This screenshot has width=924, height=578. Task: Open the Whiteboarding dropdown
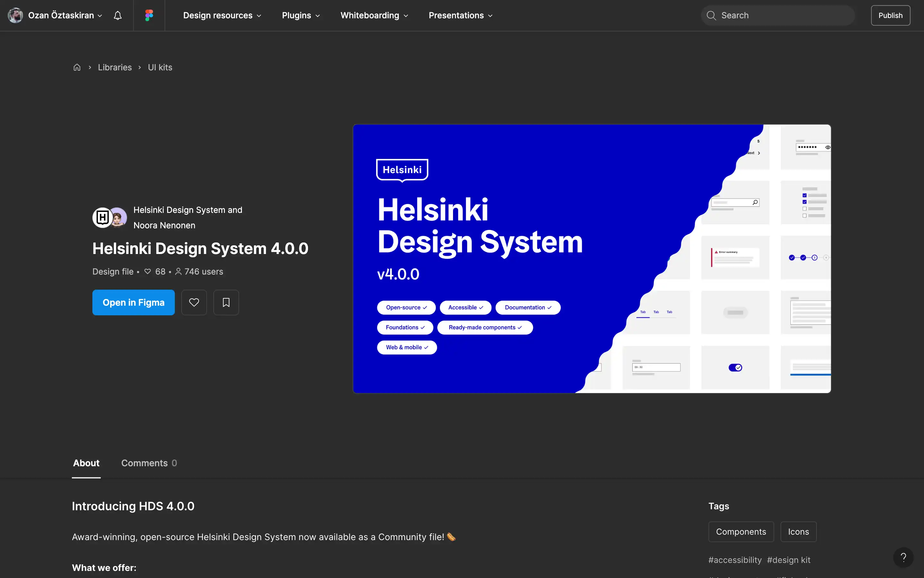[374, 15]
